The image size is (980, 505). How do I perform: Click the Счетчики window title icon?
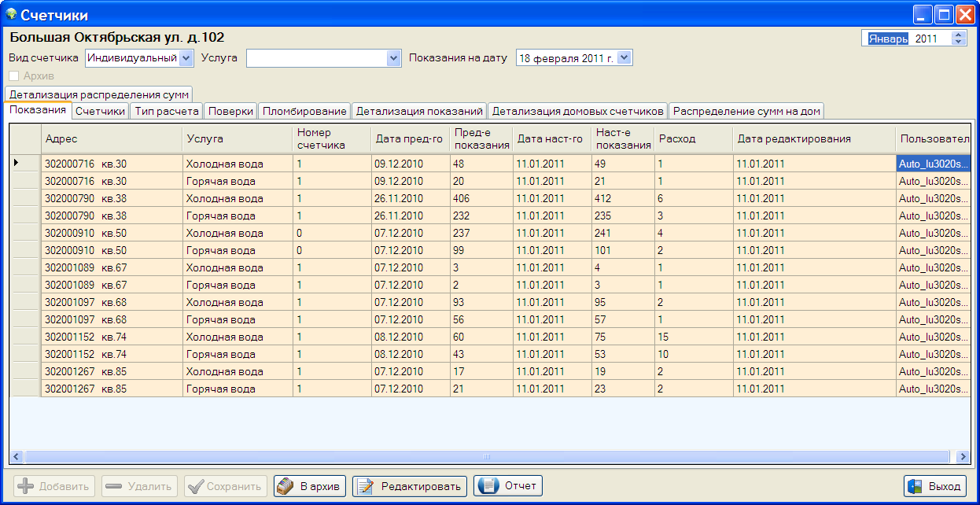click(11, 14)
